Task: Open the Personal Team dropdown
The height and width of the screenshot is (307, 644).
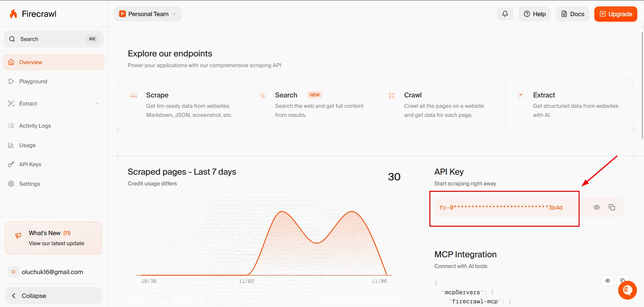Action: 148,14
